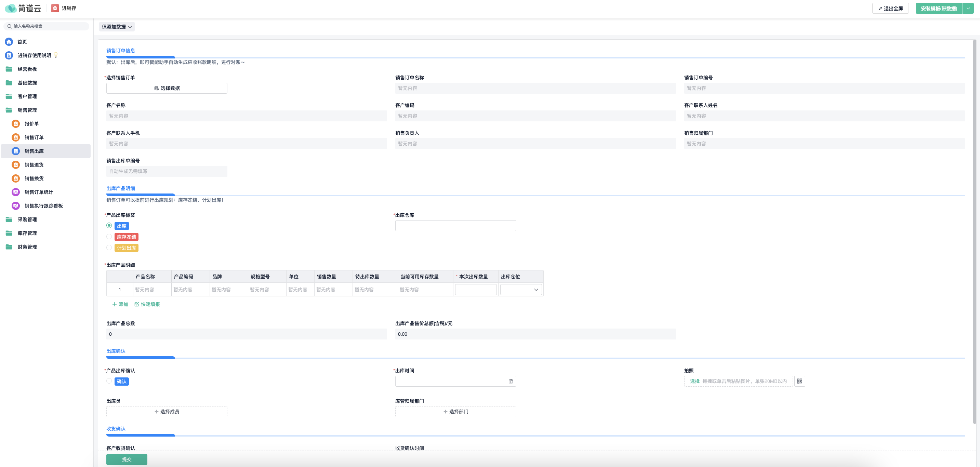Image resolution: width=980 pixels, height=467 pixels.
Task: Click the 销售退货 orange icon in sidebar
Action: pyautogui.click(x=16, y=165)
